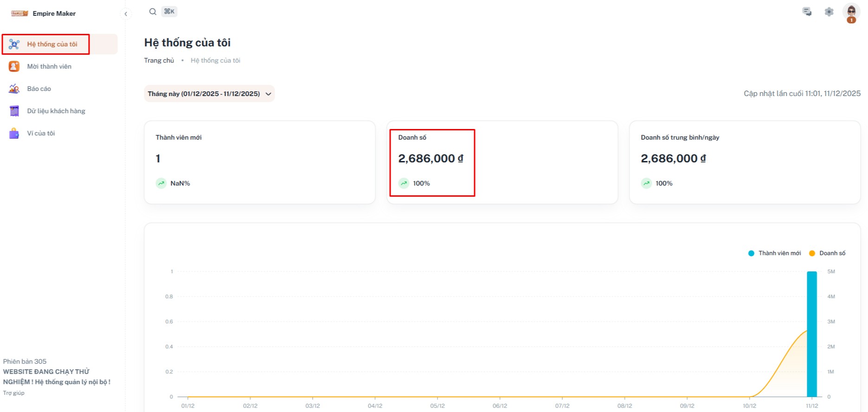This screenshot has width=868, height=412.
Task: Click the Empire Maker logo icon
Action: 19,13
